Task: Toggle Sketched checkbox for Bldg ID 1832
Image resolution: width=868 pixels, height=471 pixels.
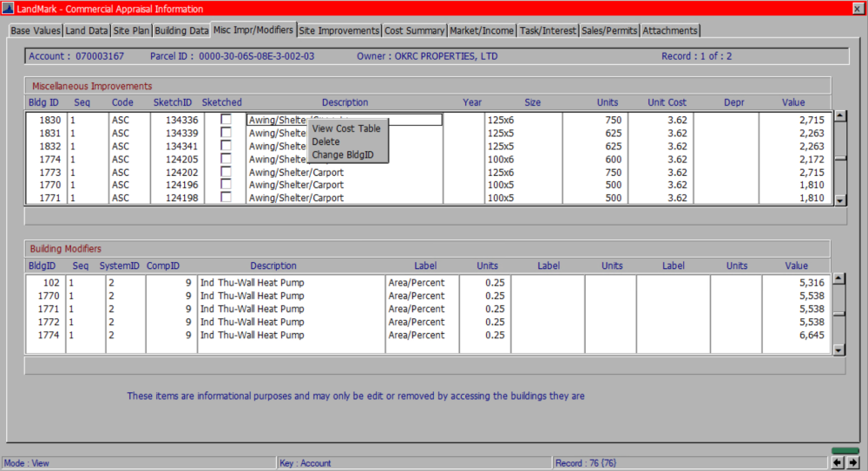Action: click(x=226, y=145)
